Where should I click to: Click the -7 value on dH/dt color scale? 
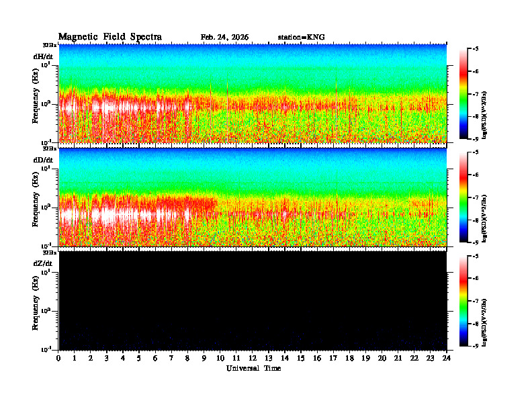[476, 94]
